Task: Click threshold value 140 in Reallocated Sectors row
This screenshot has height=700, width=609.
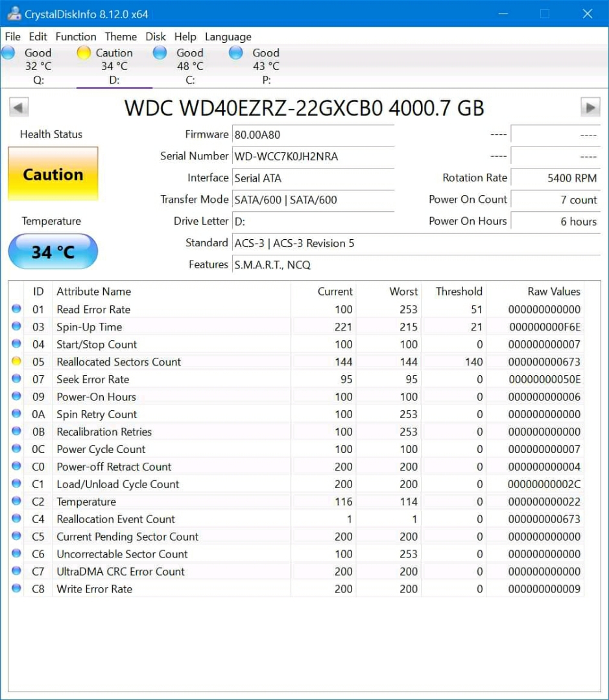Action: 473,362
